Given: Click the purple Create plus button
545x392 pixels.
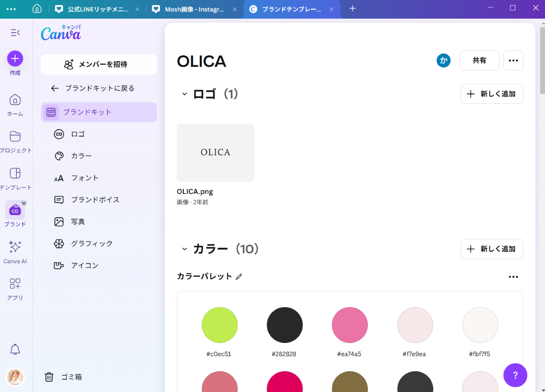Looking at the screenshot, I should pos(15,59).
